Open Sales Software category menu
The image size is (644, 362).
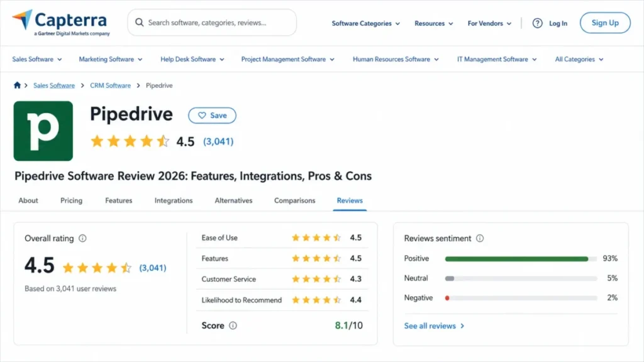[x=37, y=59]
